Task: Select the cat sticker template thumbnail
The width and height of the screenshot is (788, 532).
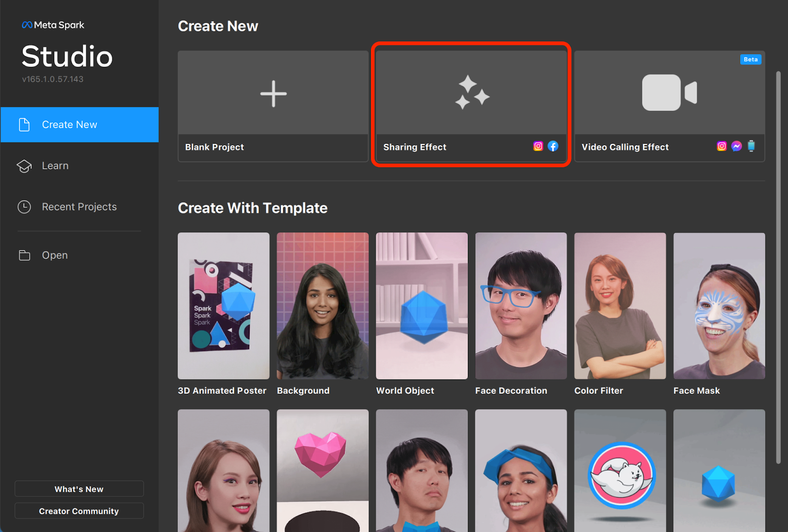Action: click(x=620, y=470)
